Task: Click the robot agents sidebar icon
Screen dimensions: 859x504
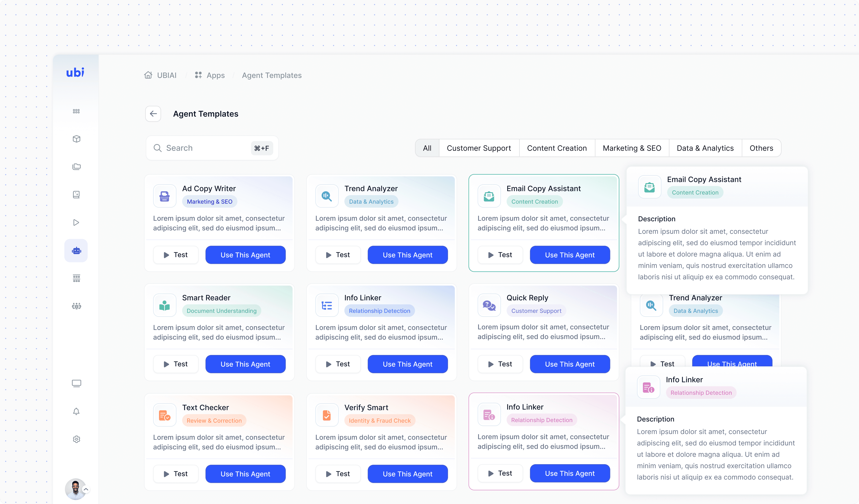Action: [x=76, y=251]
